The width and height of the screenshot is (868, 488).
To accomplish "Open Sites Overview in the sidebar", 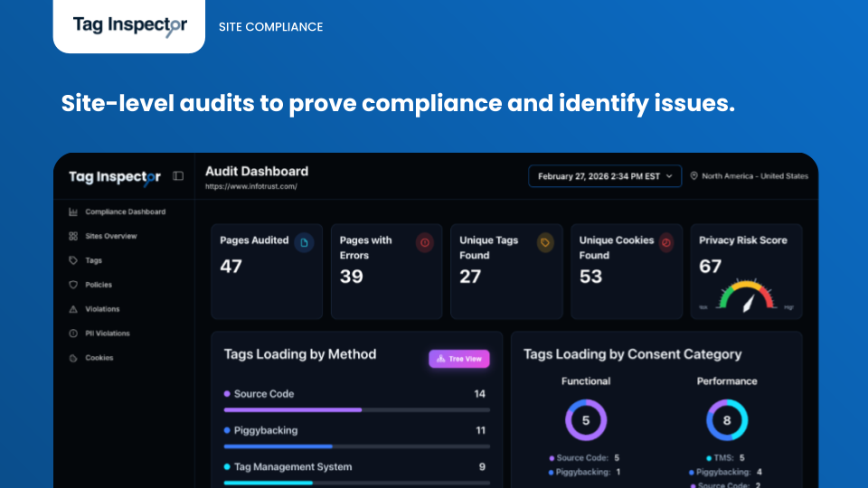I will (110, 236).
